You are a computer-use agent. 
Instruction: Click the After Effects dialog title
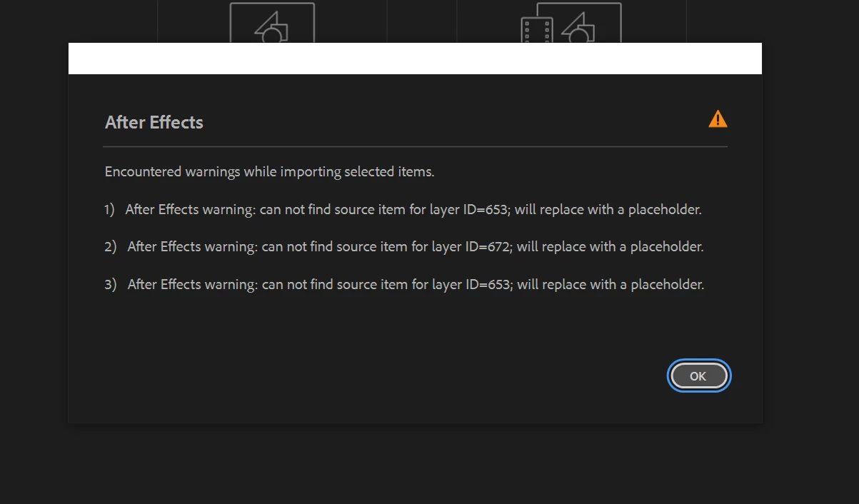click(154, 123)
